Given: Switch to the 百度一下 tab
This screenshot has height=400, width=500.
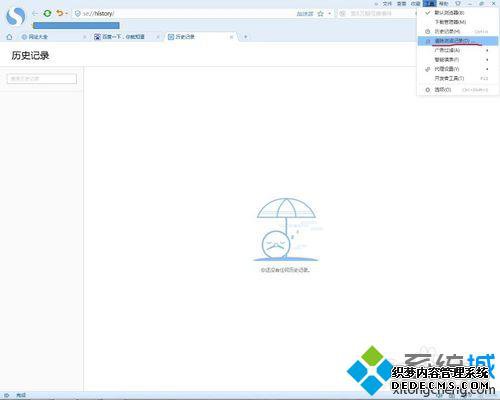Looking at the screenshot, I should point(123,37).
